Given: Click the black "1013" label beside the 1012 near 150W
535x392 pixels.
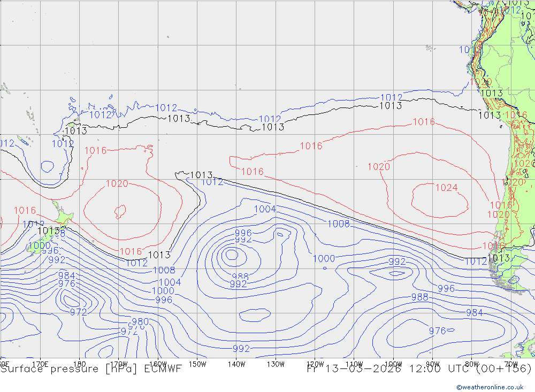Looking at the screenshot, I should pyautogui.click(x=201, y=175).
